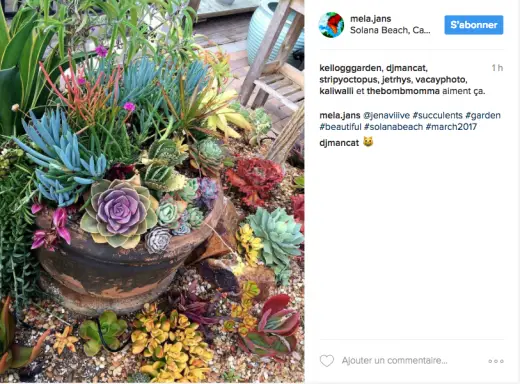
Task: Click in Ajouter un commentaire field
Action: (394, 361)
